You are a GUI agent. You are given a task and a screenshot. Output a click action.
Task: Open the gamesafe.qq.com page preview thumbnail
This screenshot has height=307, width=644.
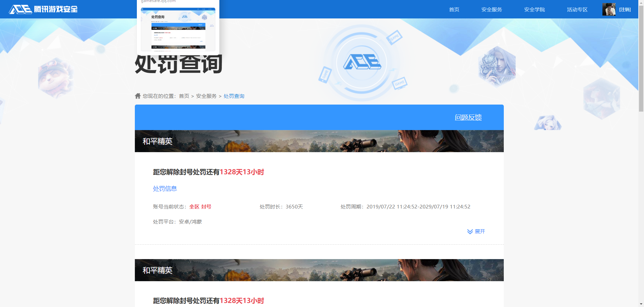click(x=178, y=29)
